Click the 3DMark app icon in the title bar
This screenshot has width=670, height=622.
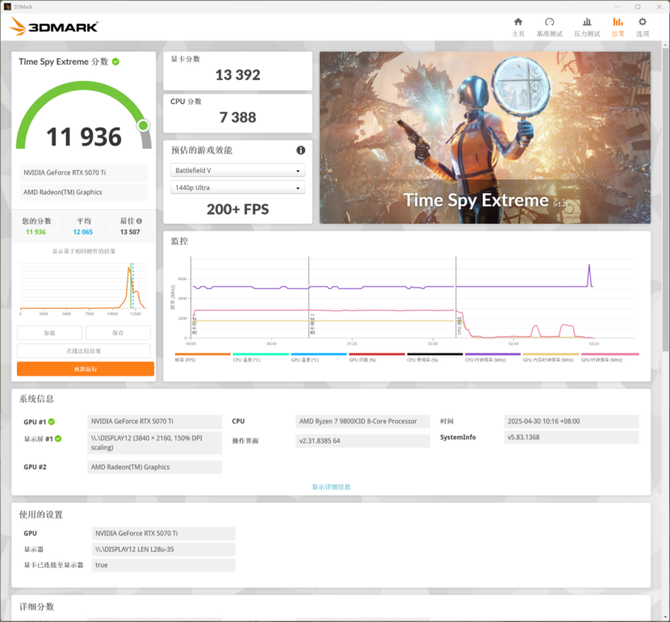[7, 6]
